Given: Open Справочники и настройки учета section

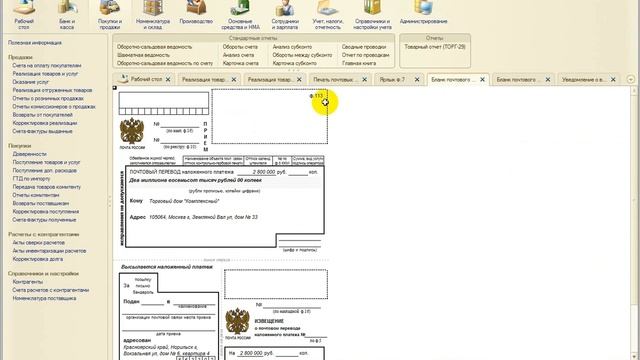Looking at the screenshot, I should tap(373, 15).
